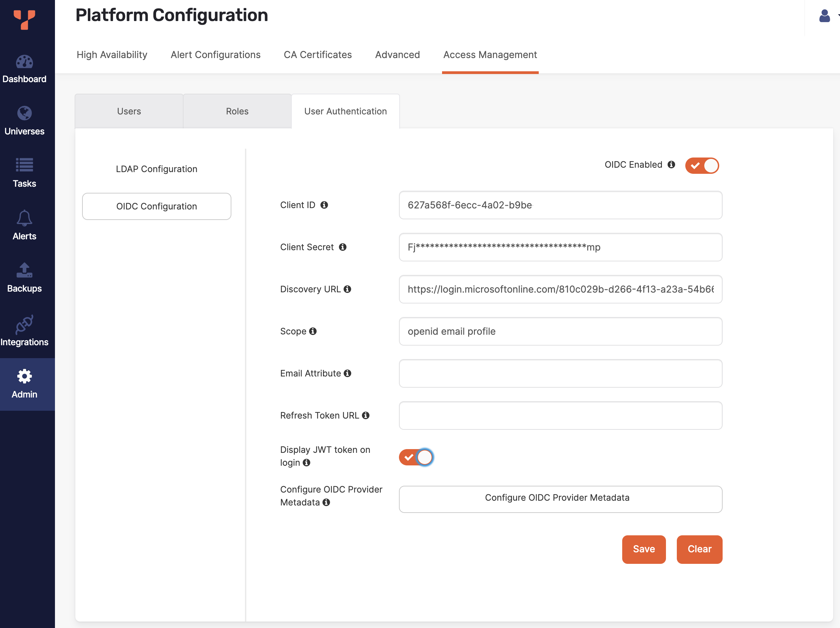840x628 pixels.
Task: Switch to the Users tab
Action: (x=129, y=111)
